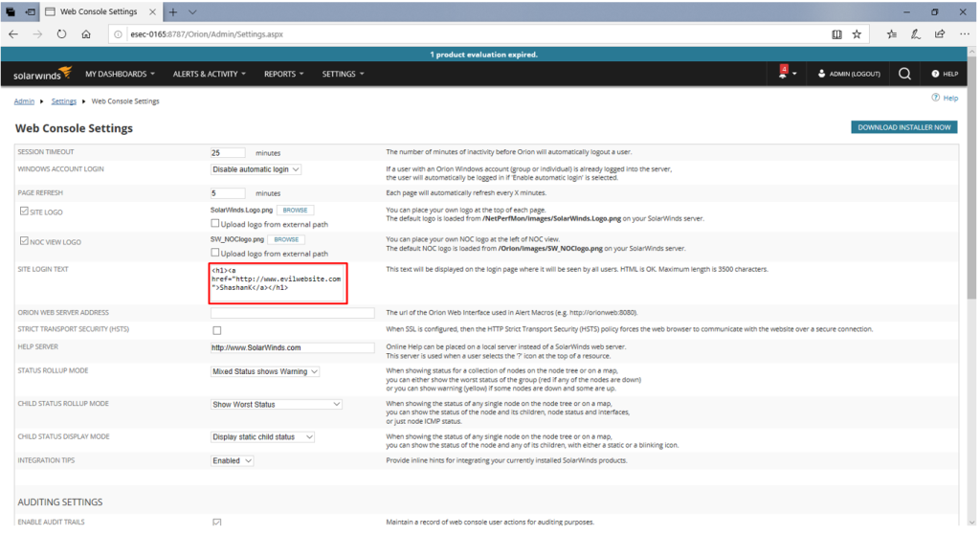Click the SolarWinds logo
The height and width of the screenshot is (535, 980).
tap(42, 74)
